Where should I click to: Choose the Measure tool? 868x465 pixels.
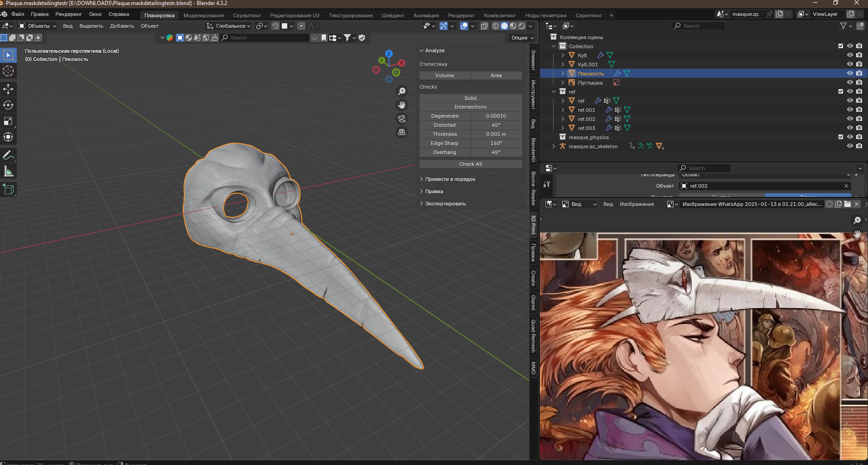8,171
